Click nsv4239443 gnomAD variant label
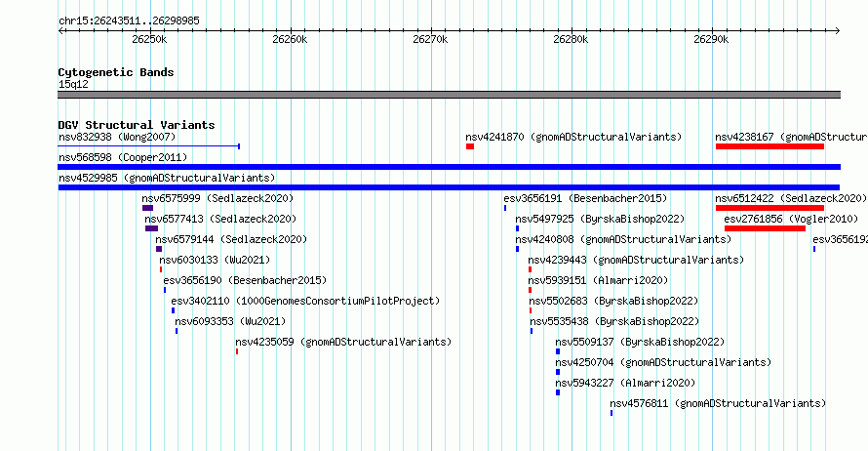Image resolution: width=868 pixels, height=451 pixels. point(636,260)
